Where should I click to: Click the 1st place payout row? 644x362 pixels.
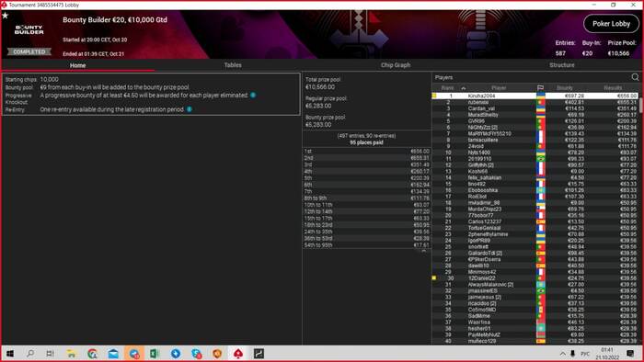click(x=366, y=152)
